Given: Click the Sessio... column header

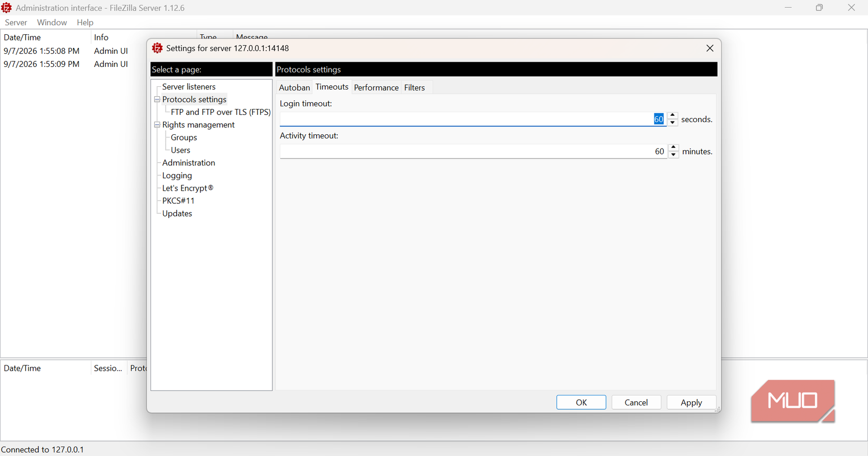Looking at the screenshot, I should (x=108, y=368).
